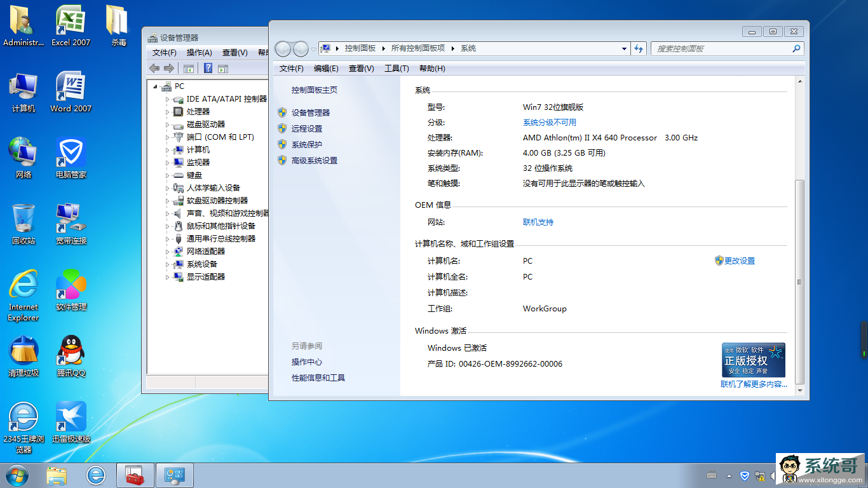Select the 杀毒 folder on desktop

[118, 26]
